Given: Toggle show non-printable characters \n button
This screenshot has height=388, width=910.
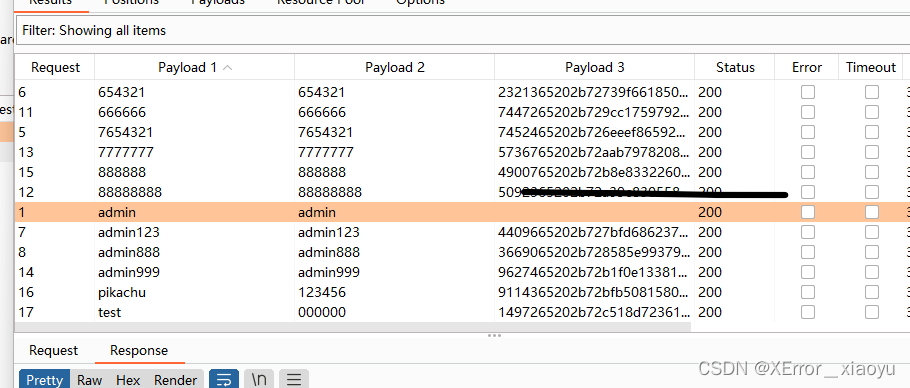Looking at the screenshot, I should [258, 380].
